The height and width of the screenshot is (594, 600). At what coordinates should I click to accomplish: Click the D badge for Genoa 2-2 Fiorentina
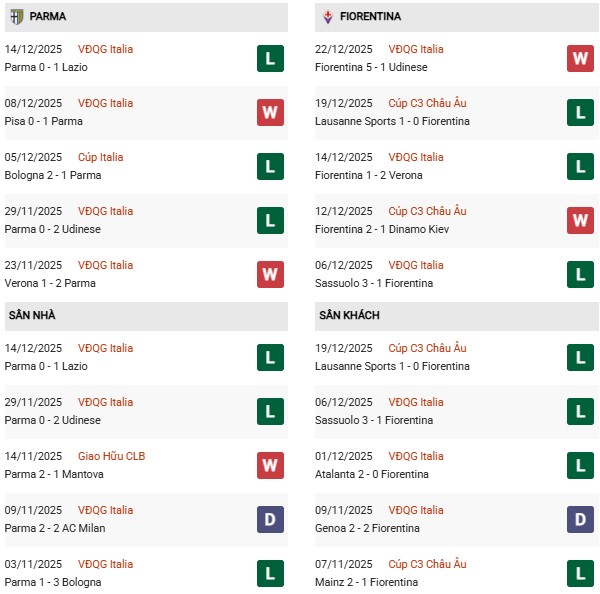580,519
